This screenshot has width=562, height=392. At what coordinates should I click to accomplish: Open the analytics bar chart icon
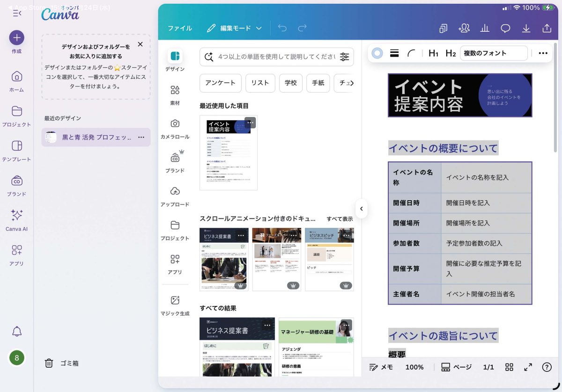[485, 29]
